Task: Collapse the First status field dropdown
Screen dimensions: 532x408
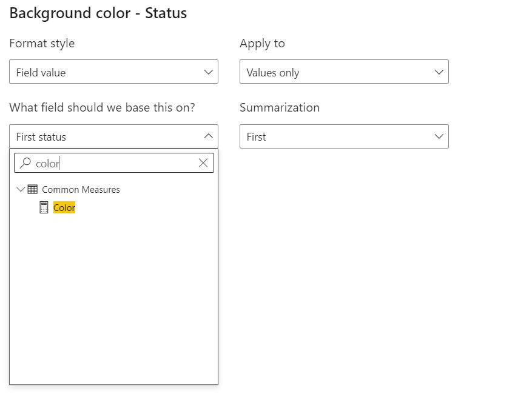Action: (x=113, y=136)
